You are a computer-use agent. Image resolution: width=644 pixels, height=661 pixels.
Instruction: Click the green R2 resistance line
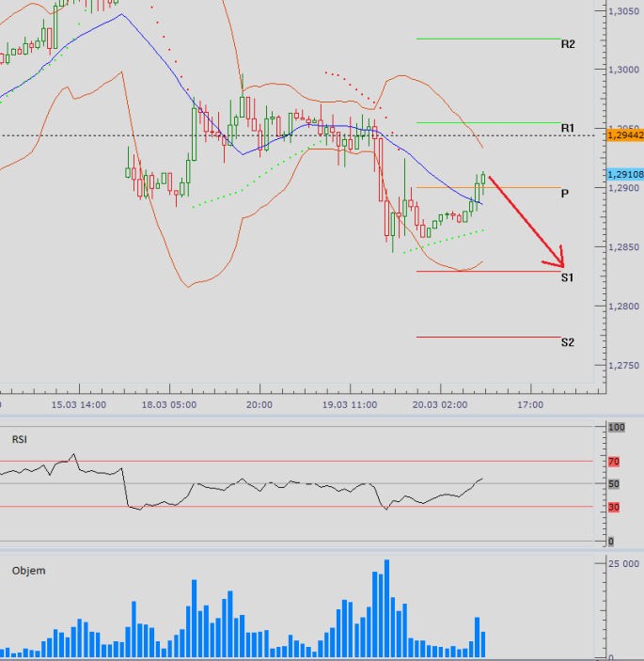pos(489,39)
